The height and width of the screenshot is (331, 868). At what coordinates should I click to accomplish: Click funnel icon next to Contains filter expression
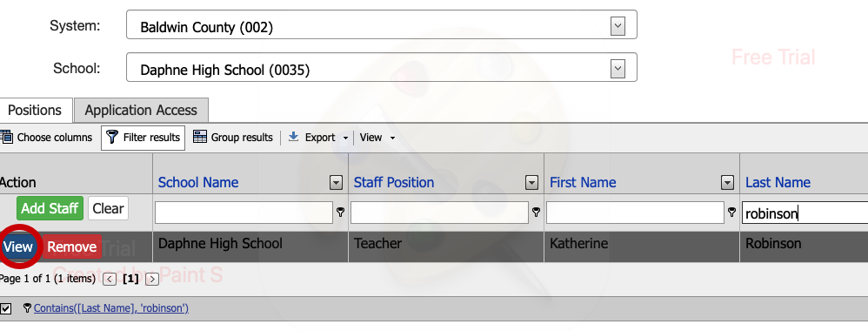(27, 307)
